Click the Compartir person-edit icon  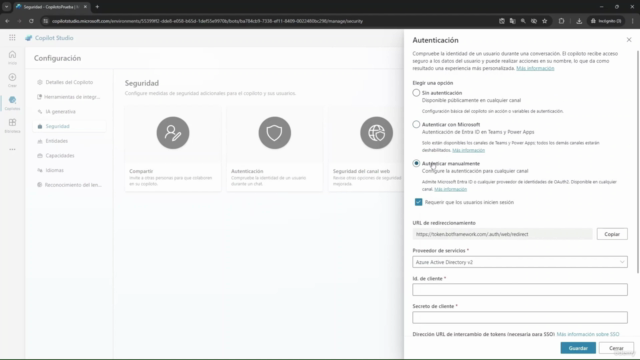[173, 133]
